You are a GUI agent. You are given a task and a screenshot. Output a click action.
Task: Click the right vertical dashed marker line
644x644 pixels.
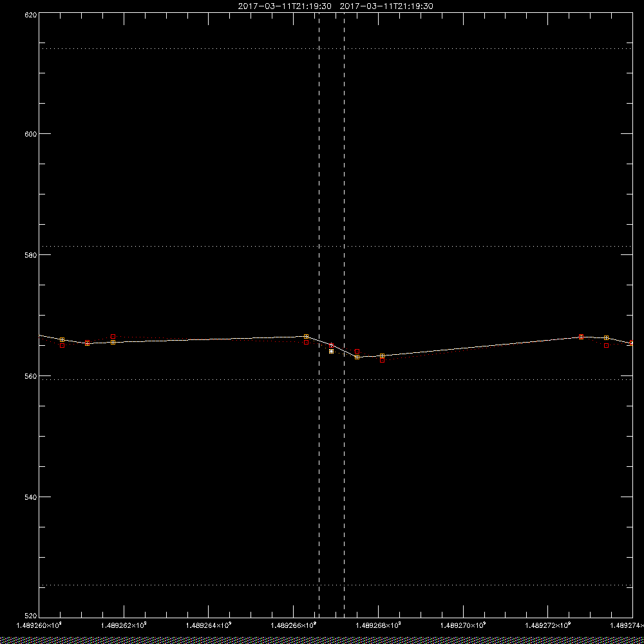(344, 315)
